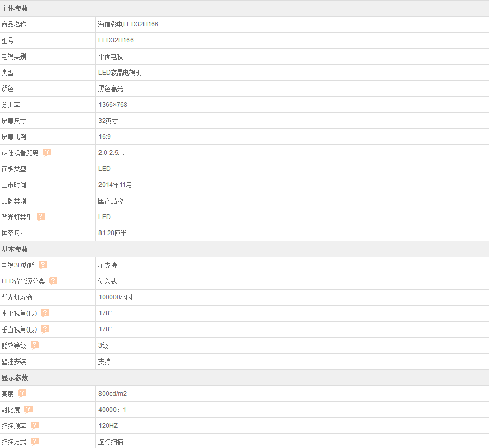Open help icon beside 对比度
Viewport: 490px width, 448px height.
pyautogui.click(x=28, y=409)
